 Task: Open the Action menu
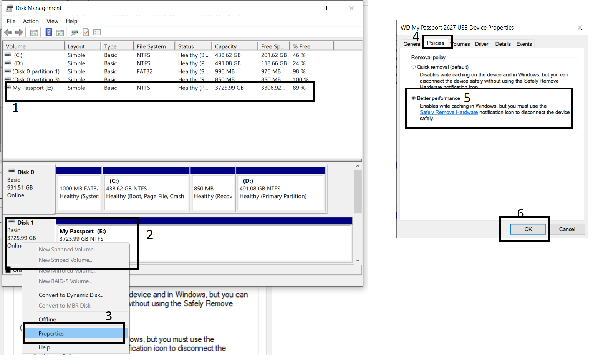click(x=31, y=21)
